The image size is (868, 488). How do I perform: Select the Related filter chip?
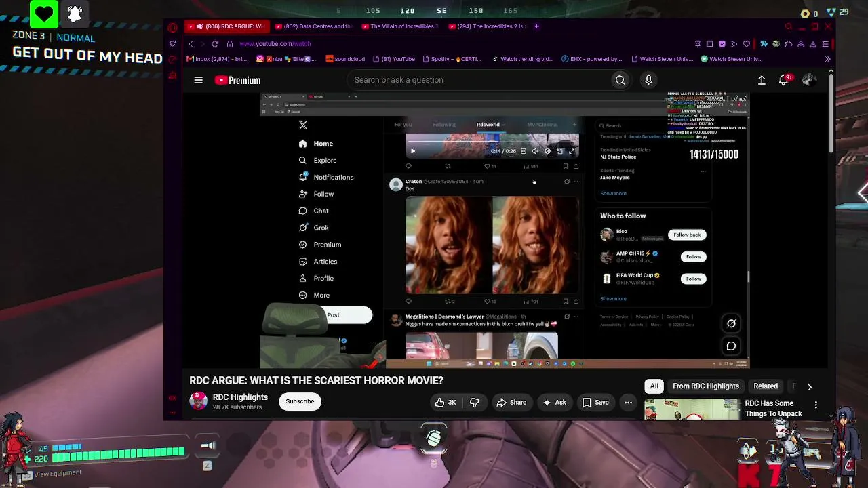[766, 386]
